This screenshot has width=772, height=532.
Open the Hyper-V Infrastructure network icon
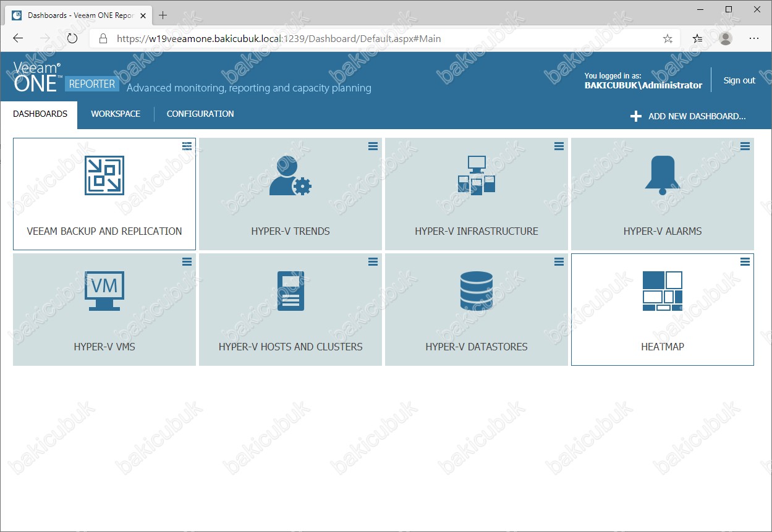[x=477, y=175]
